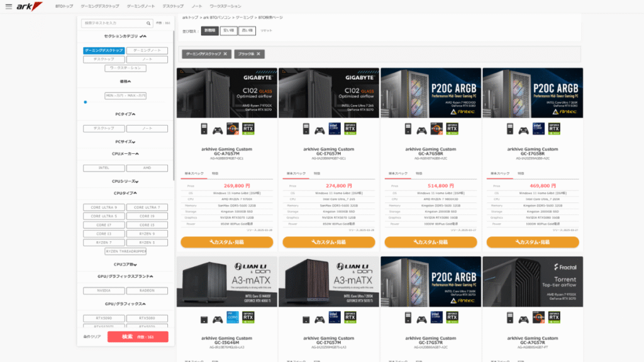Select 基本スペック tab on GC-I7G58R card
This screenshot has height=362, width=644.
pyautogui.click(x=500, y=173)
